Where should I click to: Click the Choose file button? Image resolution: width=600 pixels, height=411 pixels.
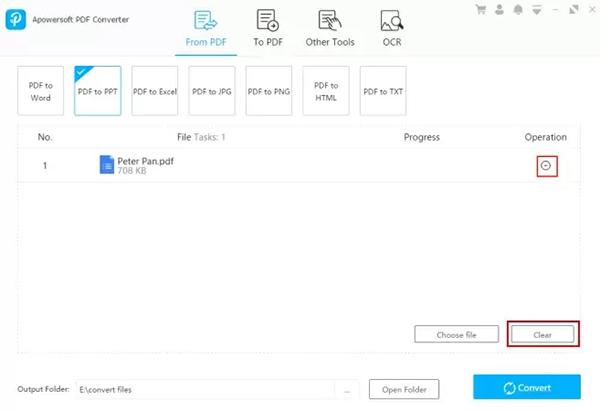(x=456, y=335)
